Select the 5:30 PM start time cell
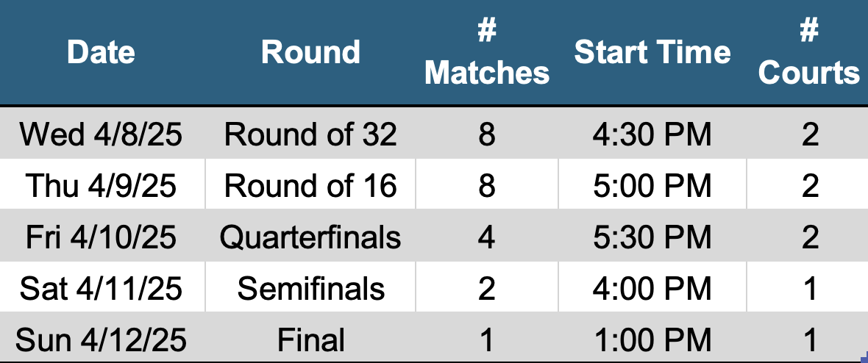 (x=652, y=237)
